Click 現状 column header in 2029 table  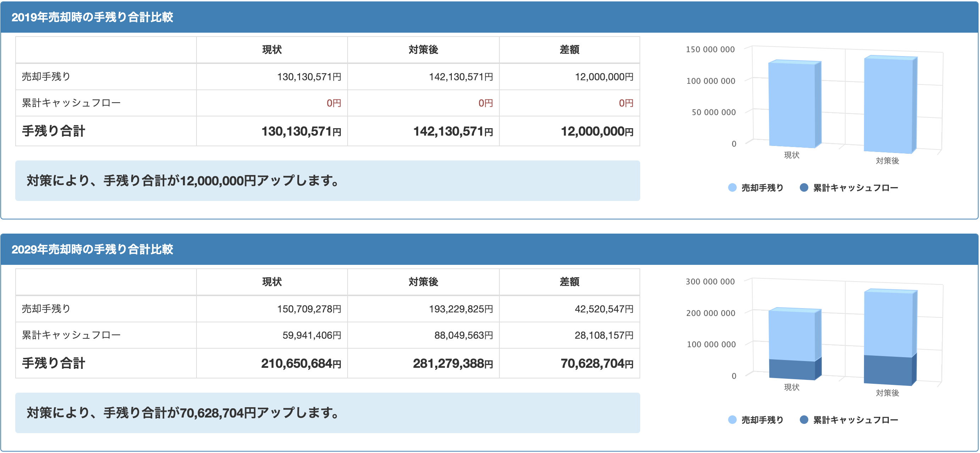click(272, 282)
